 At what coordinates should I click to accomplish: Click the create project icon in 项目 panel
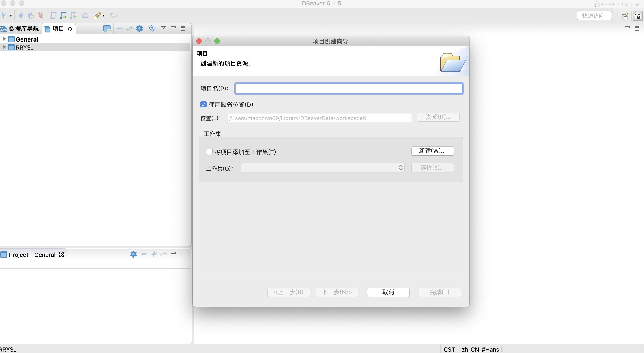(x=107, y=28)
